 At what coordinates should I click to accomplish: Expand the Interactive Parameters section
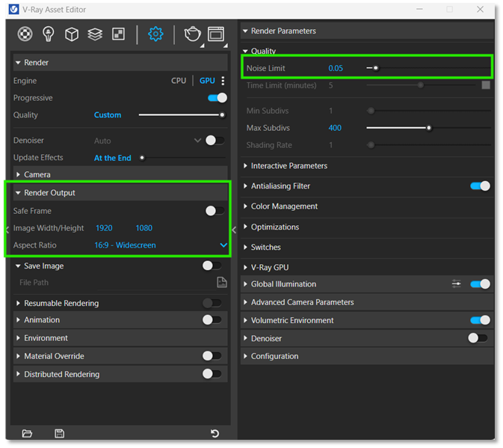click(288, 166)
